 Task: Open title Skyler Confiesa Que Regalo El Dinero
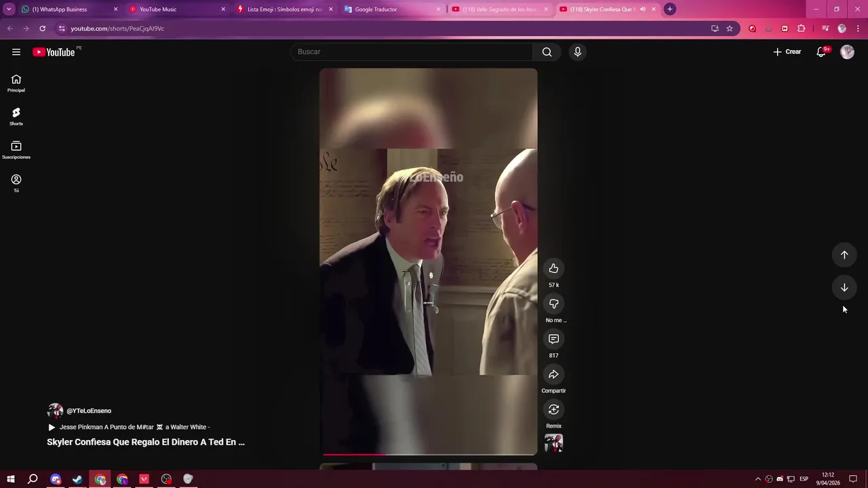coord(146,442)
